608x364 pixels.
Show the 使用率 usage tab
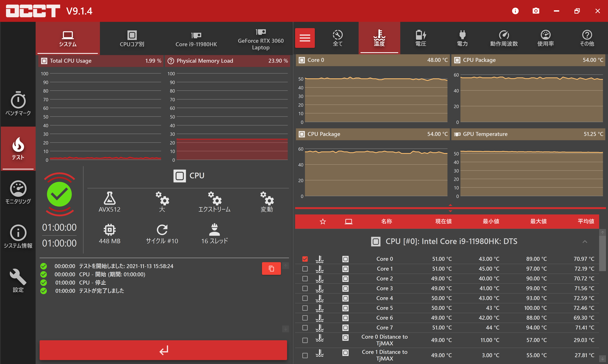(x=546, y=38)
